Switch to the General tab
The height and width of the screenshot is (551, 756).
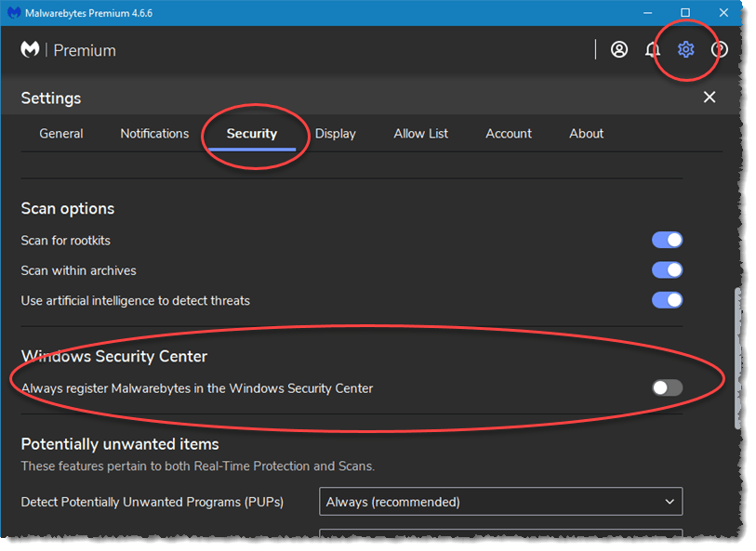pyautogui.click(x=61, y=133)
